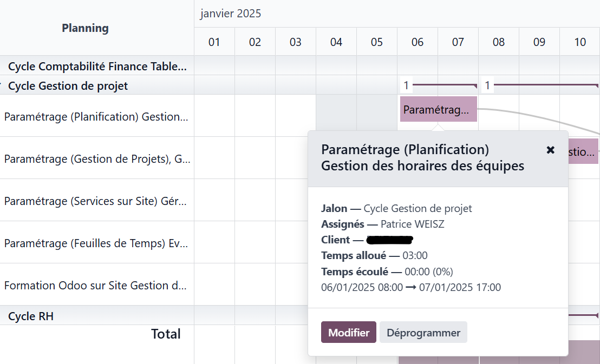Click milestone count badge above January 06

406,85
